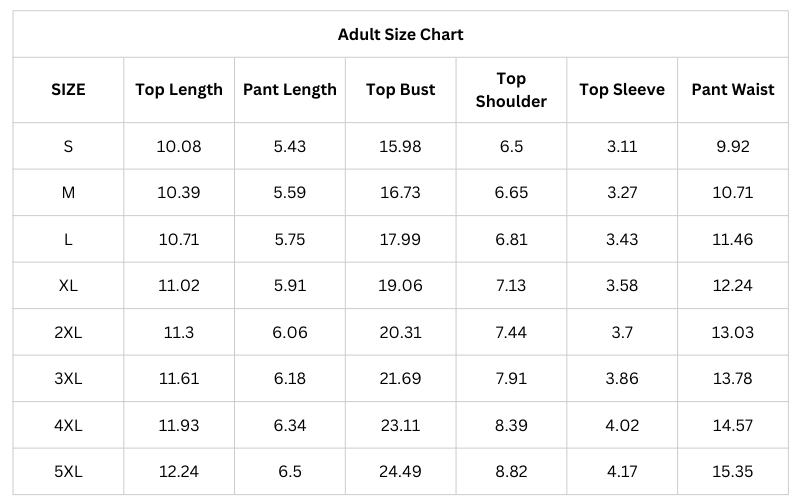
Task: Select the Top Shoulder column header
Action: pyautogui.click(x=511, y=89)
